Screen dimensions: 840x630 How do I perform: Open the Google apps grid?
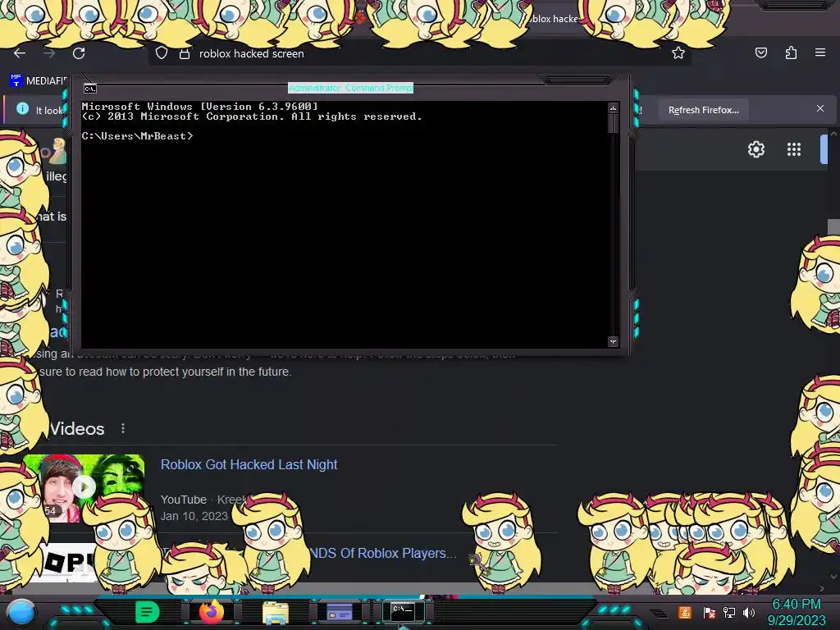(794, 149)
